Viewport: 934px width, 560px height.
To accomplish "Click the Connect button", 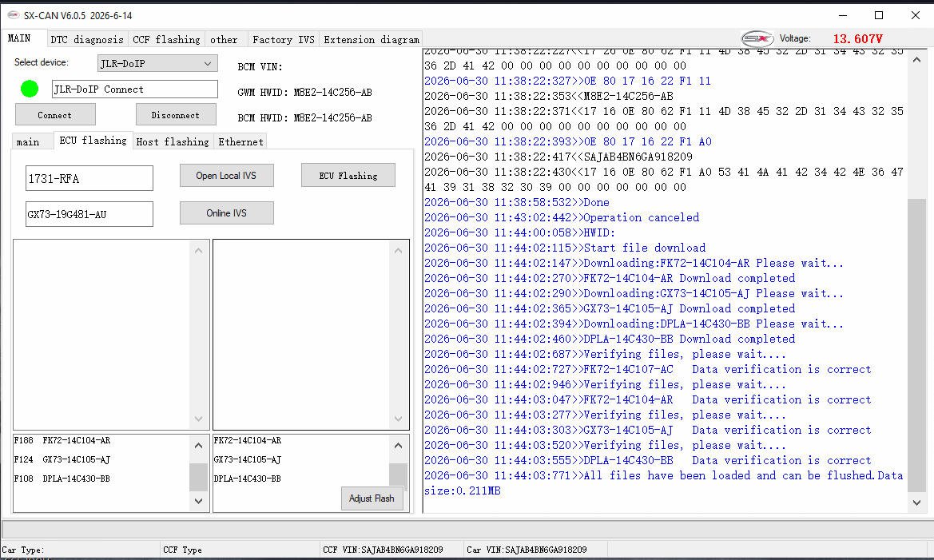I will (55, 115).
